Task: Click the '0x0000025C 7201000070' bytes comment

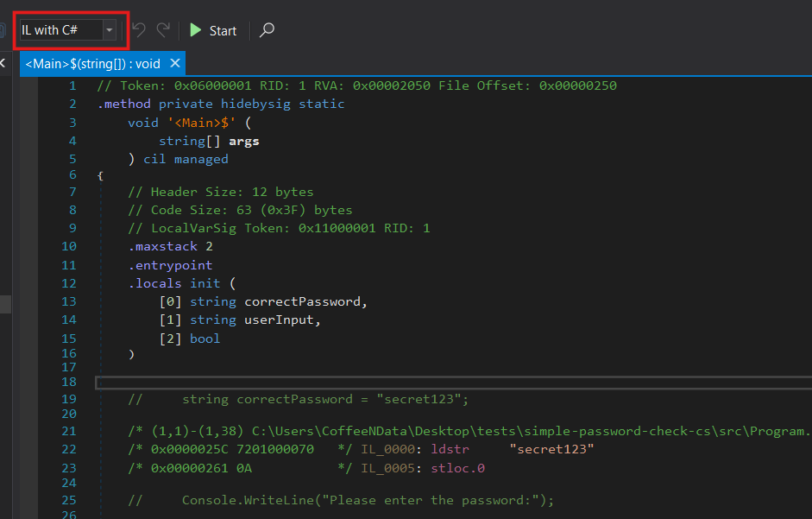Action: tap(240, 449)
